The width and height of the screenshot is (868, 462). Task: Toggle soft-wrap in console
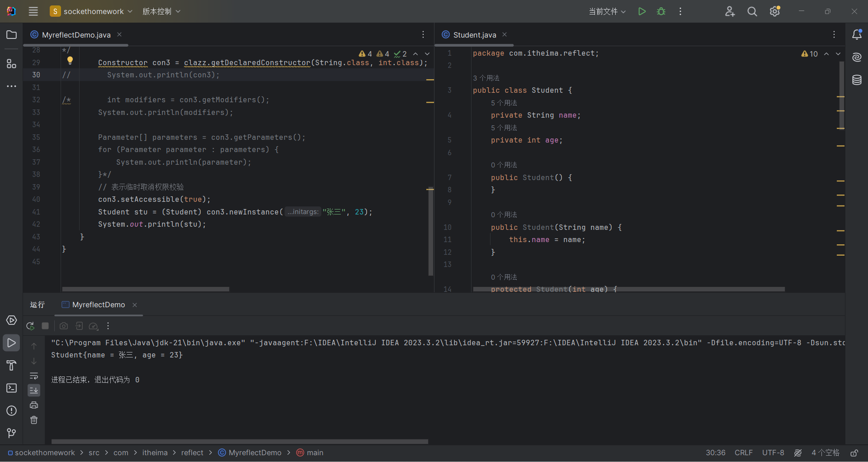point(34,376)
